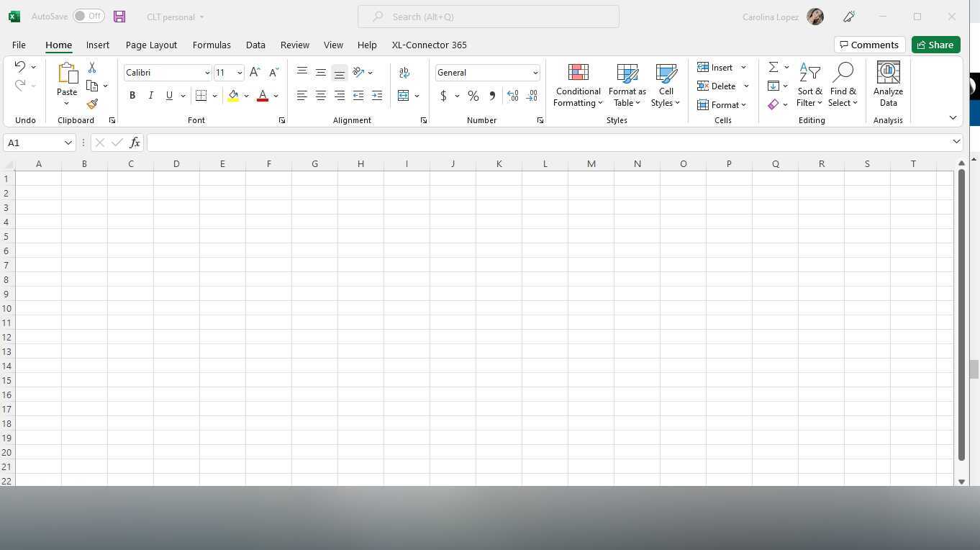The height and width of the screenshot is (550, 980).
Task: Click the Increase Font Size icon
Action: pyautogui.click(x=255, y=73)
